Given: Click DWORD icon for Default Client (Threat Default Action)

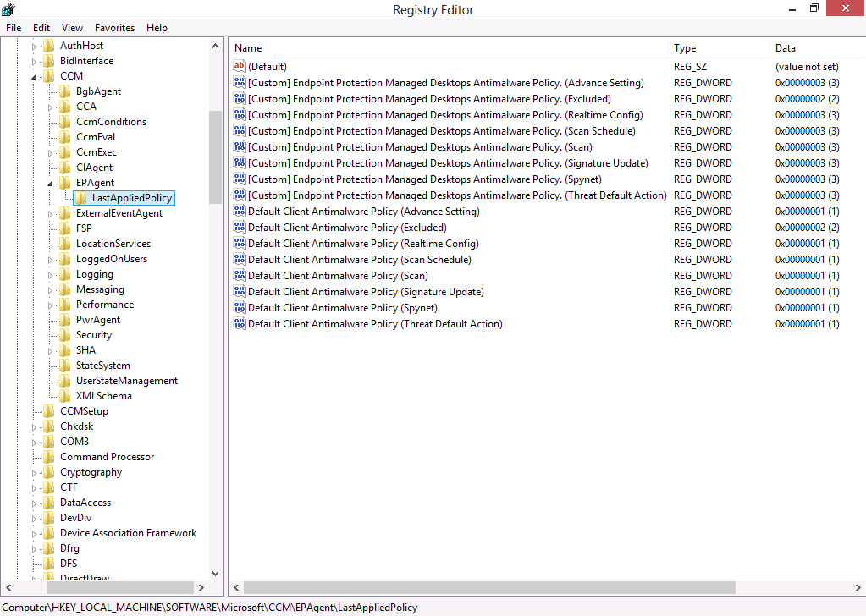Looking at the screenshot, I should 239,323.
